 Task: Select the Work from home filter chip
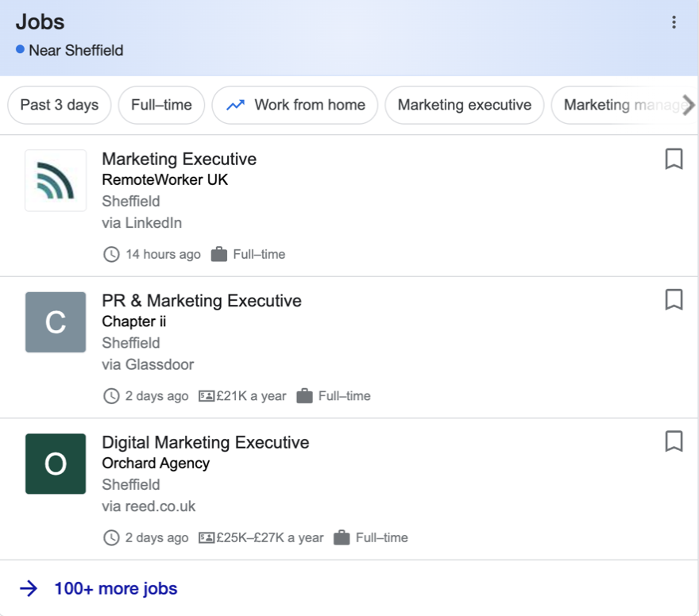click(x=295, y=105)
